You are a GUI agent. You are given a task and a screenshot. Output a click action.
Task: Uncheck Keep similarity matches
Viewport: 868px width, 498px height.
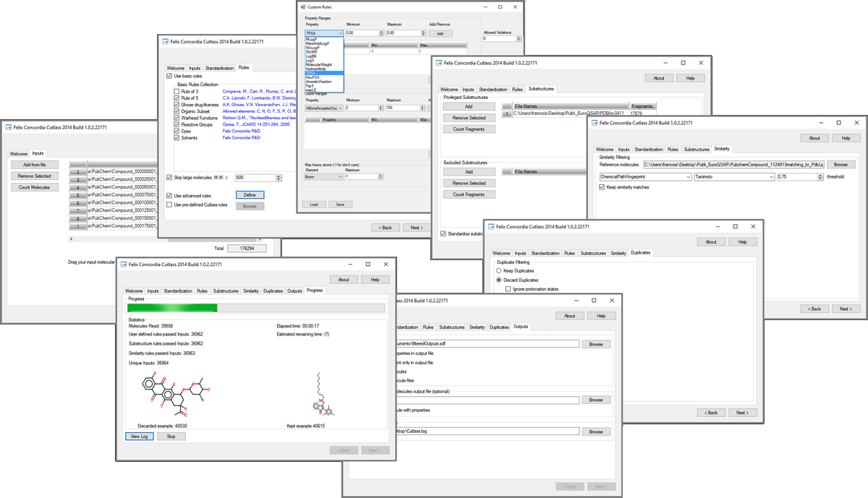[602, 187]
